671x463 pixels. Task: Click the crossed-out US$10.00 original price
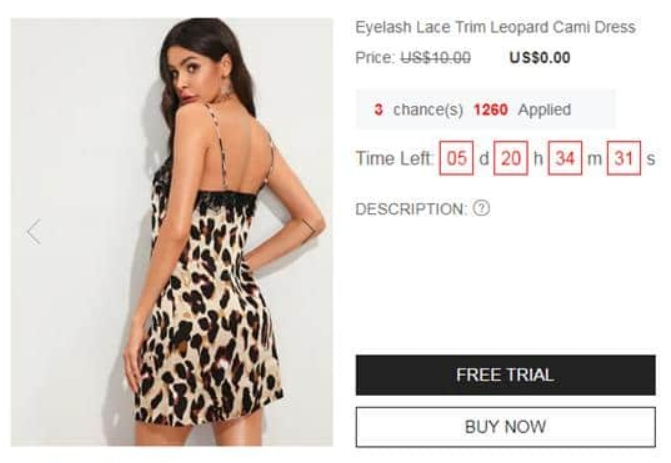[x=435, y=57]
